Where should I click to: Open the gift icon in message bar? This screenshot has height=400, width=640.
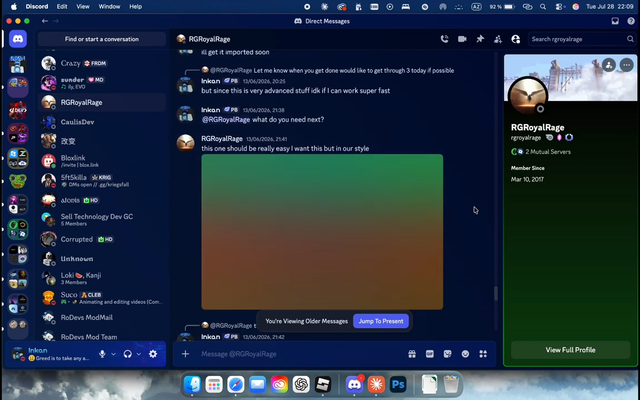click(412, 354)
